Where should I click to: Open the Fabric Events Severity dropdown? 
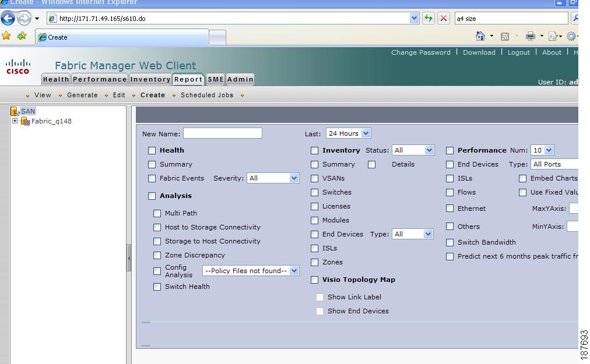coord(273,178)
